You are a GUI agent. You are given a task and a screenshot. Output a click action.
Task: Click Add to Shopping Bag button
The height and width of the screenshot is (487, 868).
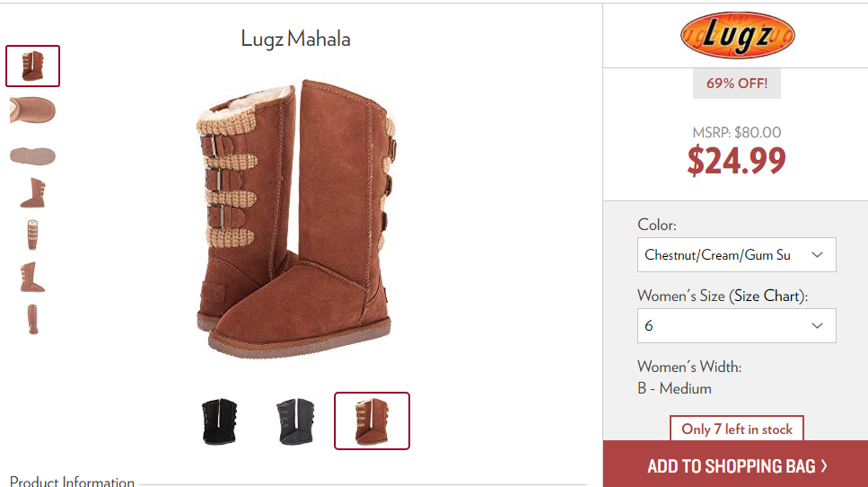736,465
